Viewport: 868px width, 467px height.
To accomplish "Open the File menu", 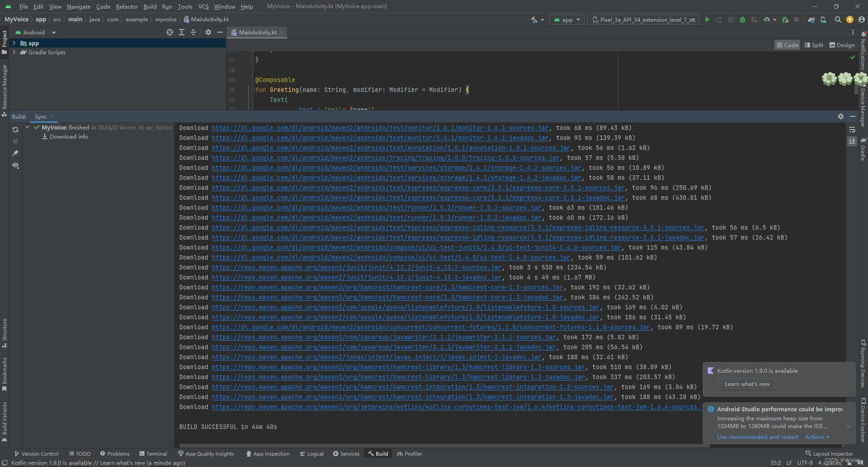I will tap(24, 6).
